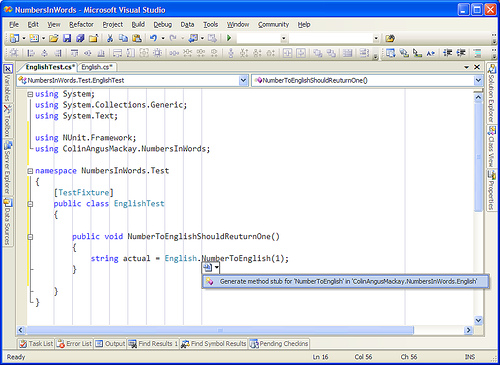Collapse the namespace NumbersInWords.Test block
The image size is (500, 365).
pos(30,171)
